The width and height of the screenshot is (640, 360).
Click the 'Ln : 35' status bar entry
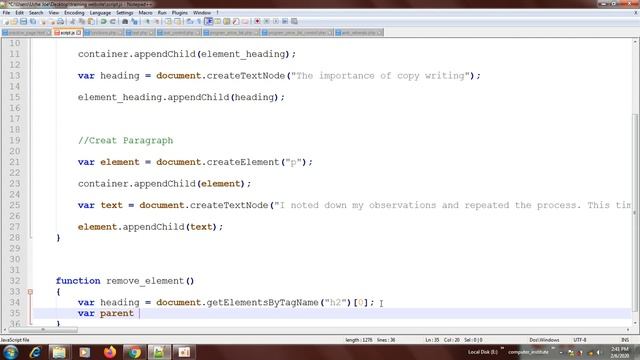point(432,340)
